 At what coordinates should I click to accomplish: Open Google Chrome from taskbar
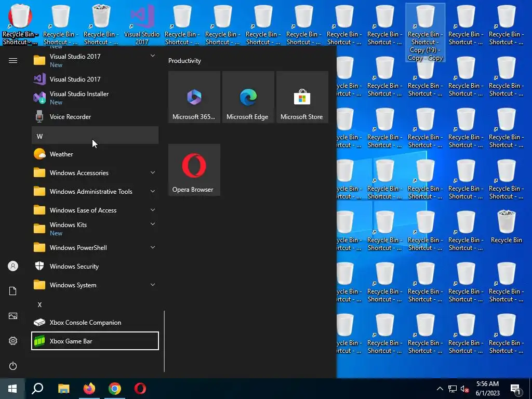[x=115, y=389]
